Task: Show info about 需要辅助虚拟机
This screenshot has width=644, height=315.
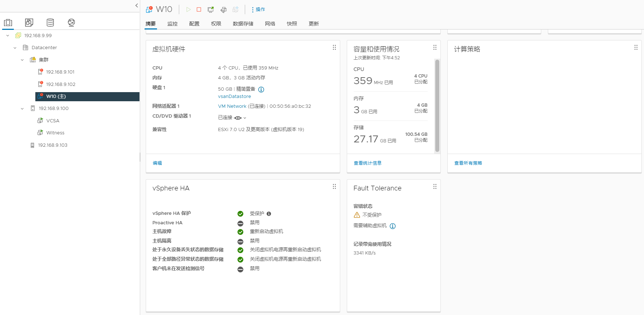Action: [x=393, y=226]
